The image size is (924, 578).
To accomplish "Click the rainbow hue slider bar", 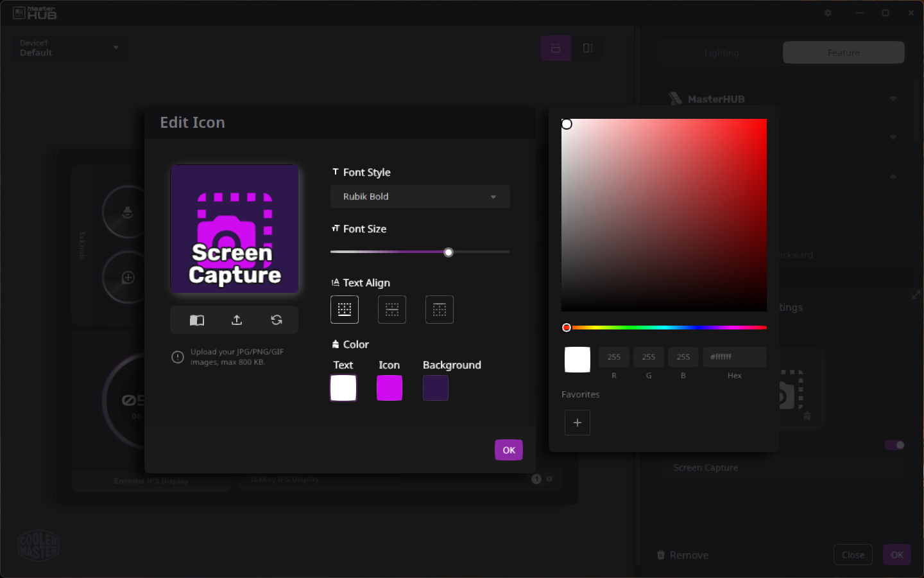I will 664,328.
